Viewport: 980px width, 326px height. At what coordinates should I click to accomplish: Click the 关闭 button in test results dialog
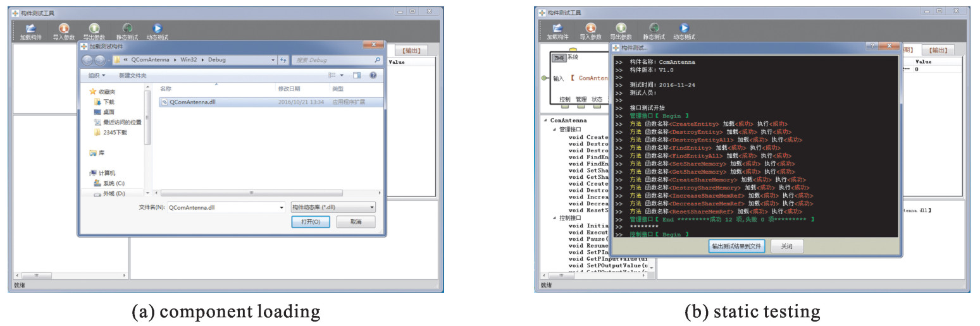786,246
